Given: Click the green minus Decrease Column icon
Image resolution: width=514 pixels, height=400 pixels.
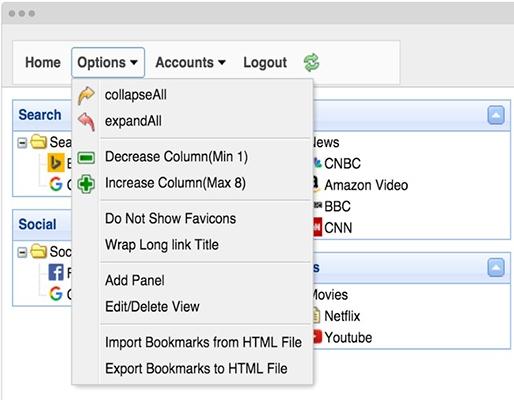Looking at the screenshot, I should (x=86, y=158).
